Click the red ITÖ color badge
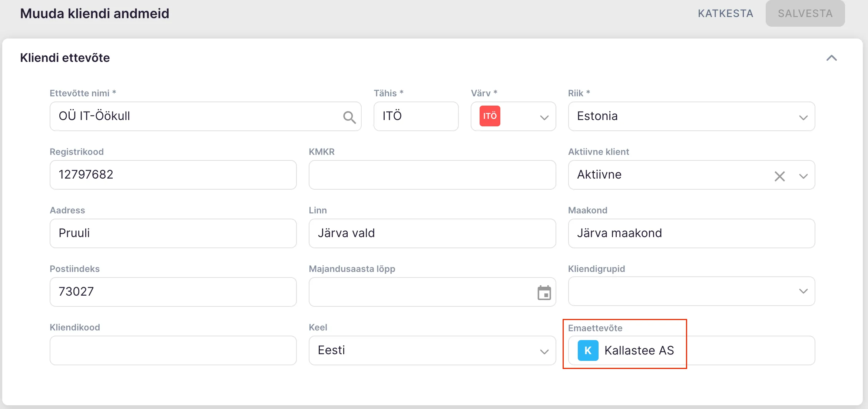Viewport: 868px width, 409px height. tap(490, 116)
